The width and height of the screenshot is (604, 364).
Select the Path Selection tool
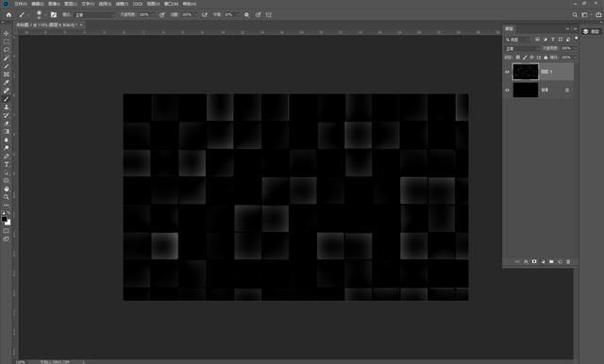pos(7,173)
